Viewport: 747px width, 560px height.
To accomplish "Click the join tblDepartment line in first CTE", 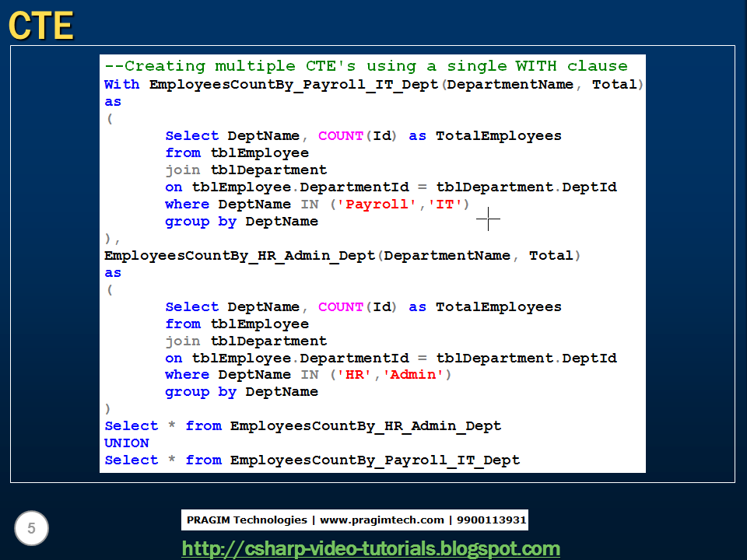I will pos(246,170).
